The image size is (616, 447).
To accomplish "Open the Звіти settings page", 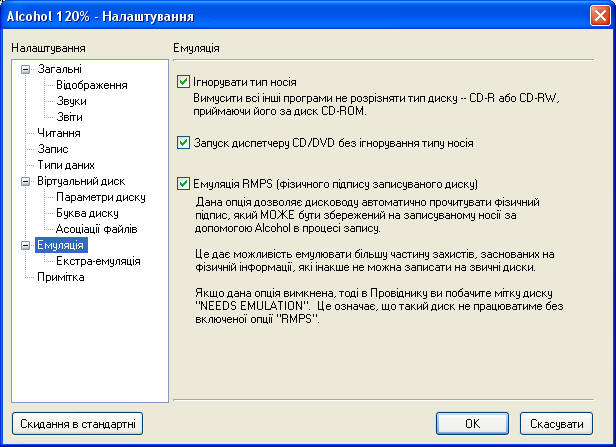I will point(70,118).
